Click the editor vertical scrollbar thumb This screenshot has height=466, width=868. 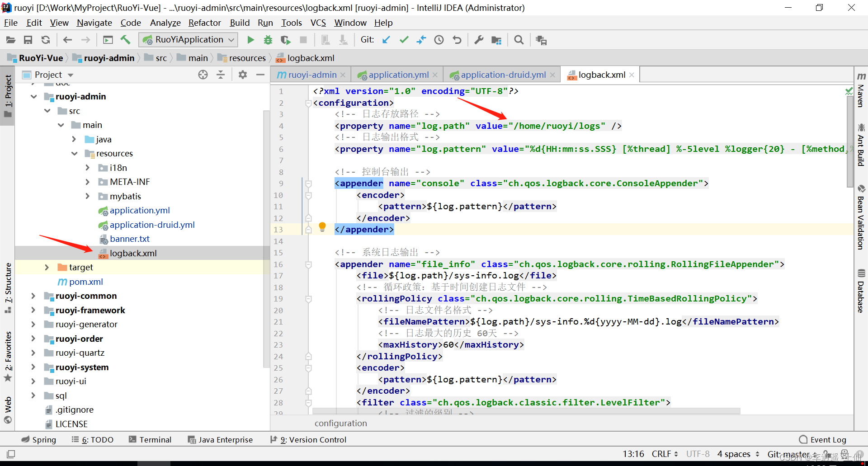click(x=850, y=141)
